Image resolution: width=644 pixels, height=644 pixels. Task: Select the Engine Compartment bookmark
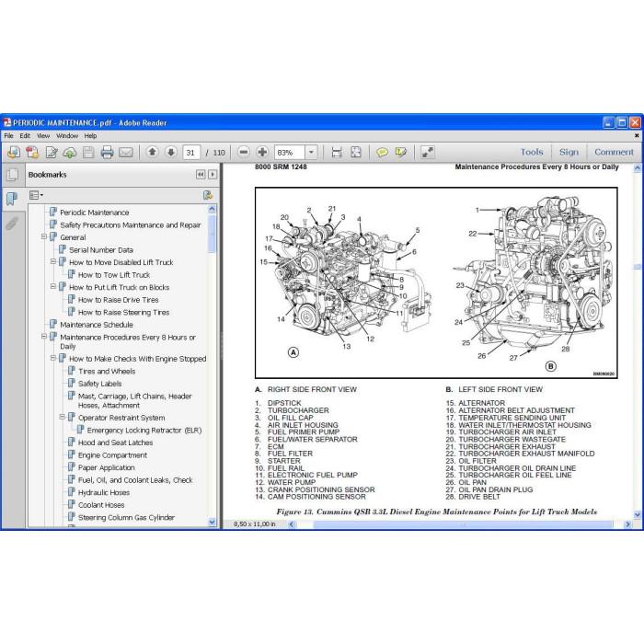(x=112, y=455)
